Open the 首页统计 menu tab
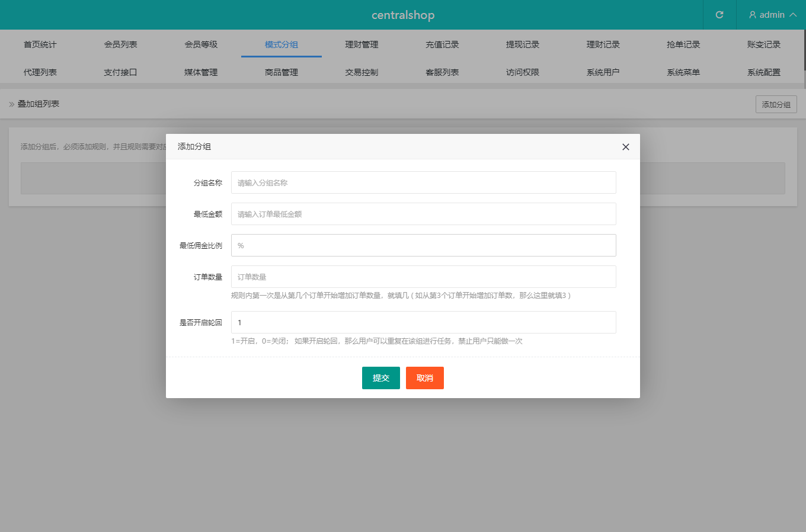 (40, 44)
